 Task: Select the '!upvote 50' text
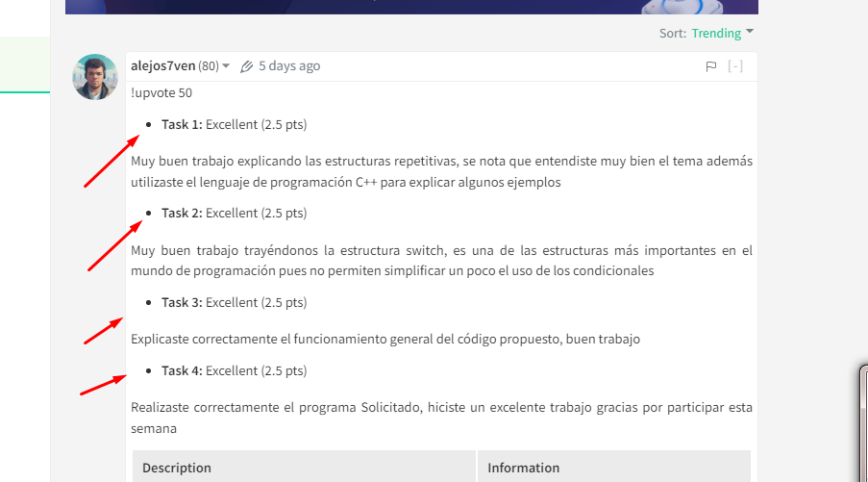(x=161, y=92)
